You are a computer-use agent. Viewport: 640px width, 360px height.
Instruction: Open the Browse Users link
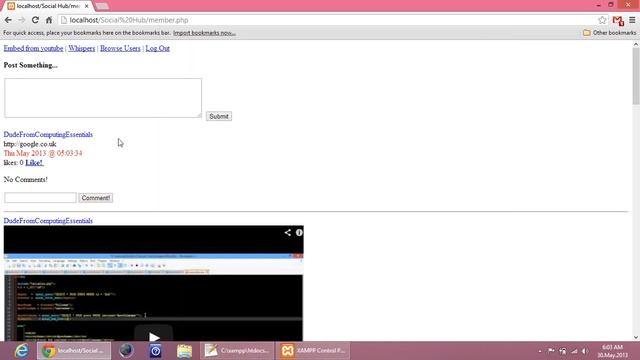[120, 48]
